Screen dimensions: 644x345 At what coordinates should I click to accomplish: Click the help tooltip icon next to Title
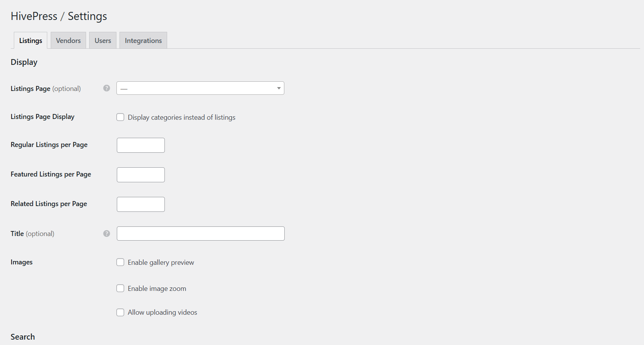point(106,233)
